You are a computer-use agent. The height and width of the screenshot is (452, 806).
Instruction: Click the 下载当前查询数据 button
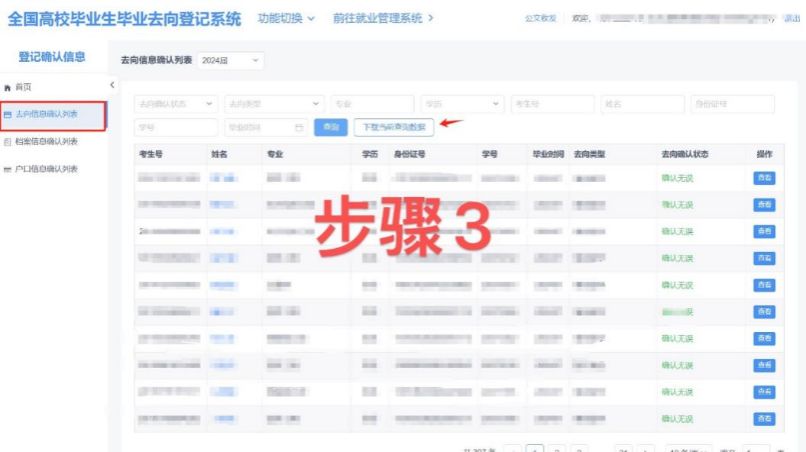point(393,127)
